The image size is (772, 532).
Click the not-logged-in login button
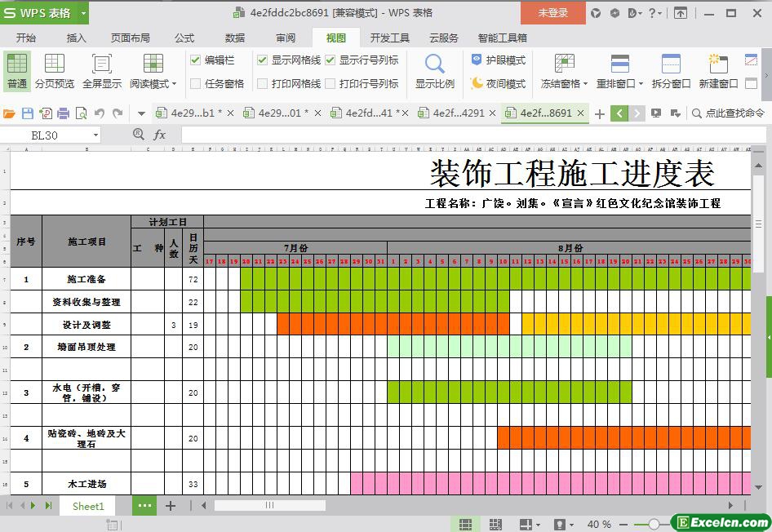tap(552, 12)
